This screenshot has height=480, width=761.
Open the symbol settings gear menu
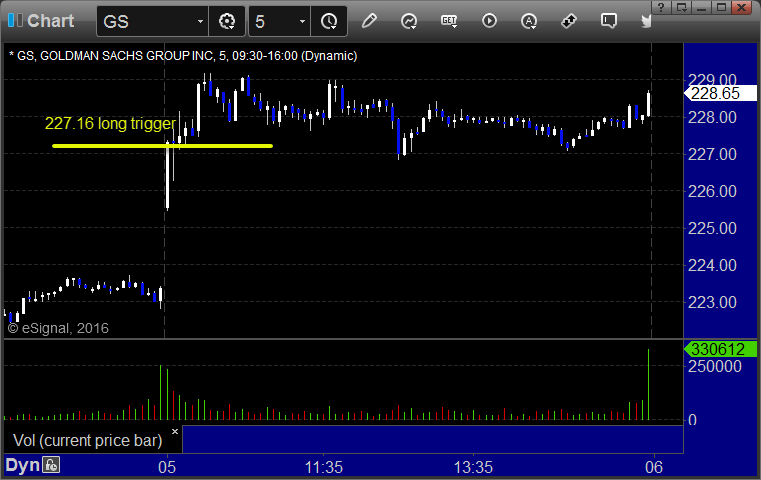(x=227, y=21)
